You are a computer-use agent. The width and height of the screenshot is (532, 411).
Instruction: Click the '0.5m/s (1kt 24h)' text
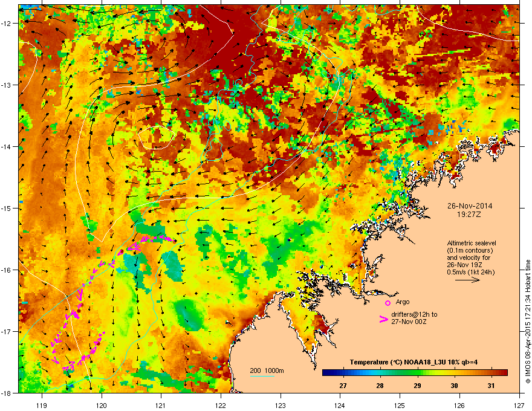pyautogui.click(x=471, y=272)
